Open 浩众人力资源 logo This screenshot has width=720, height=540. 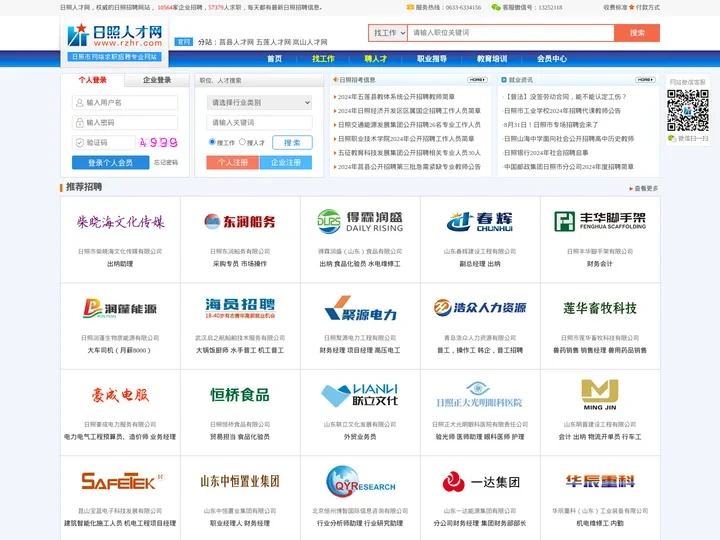pos(480,308)
